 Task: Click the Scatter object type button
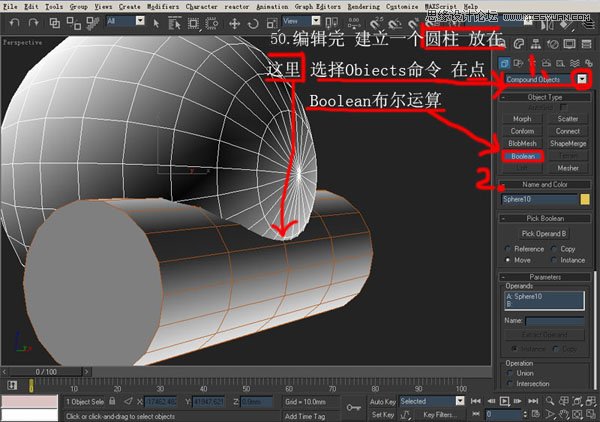pos(568,119)
